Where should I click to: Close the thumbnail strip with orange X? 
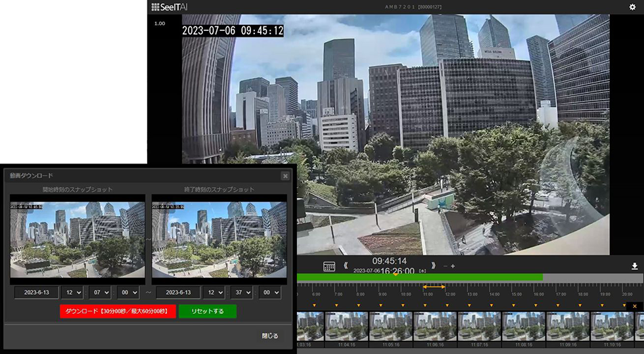(x=634, y=306)
